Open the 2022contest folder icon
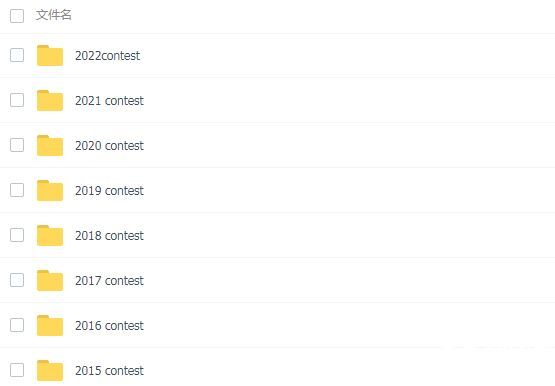 coord(50,56)
